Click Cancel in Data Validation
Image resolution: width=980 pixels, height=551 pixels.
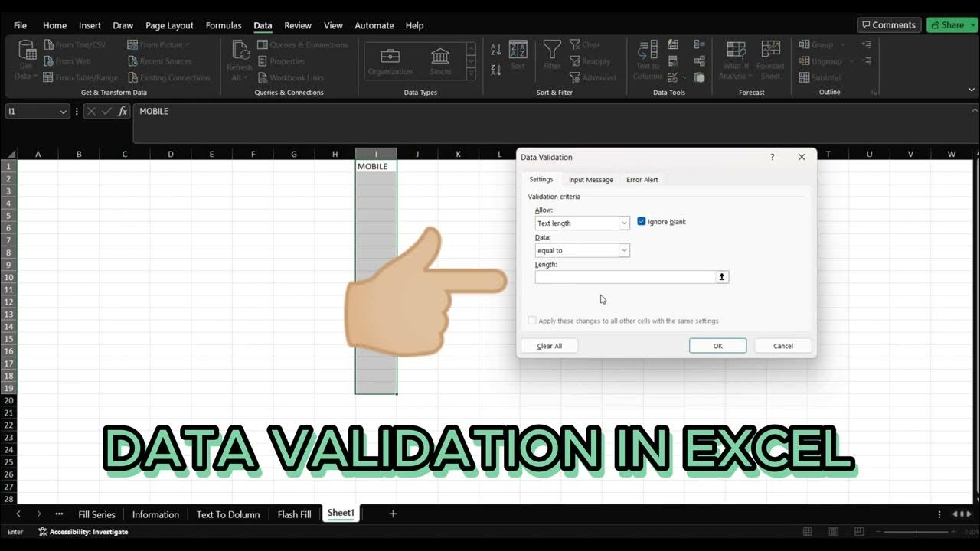pyautogui.click(x=782, y=346)
